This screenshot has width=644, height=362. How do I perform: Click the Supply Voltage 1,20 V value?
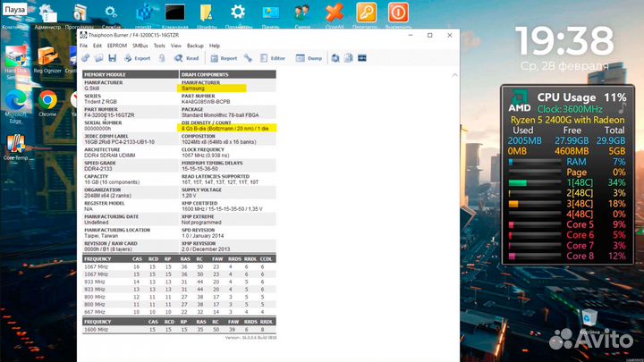click(x=188, y=196)
